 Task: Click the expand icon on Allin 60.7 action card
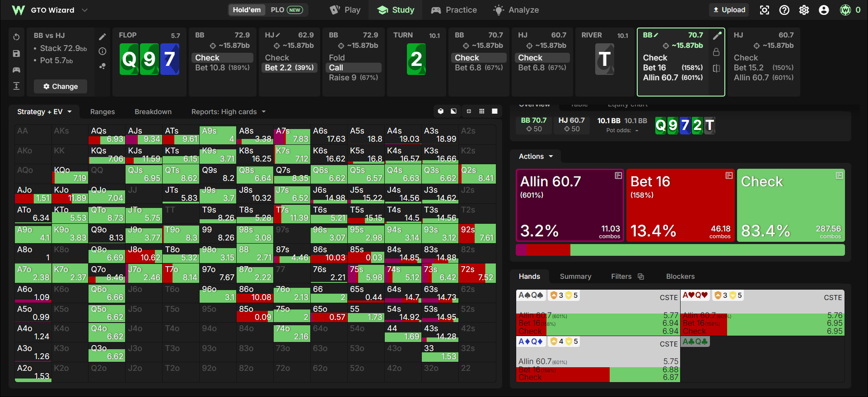618,175
